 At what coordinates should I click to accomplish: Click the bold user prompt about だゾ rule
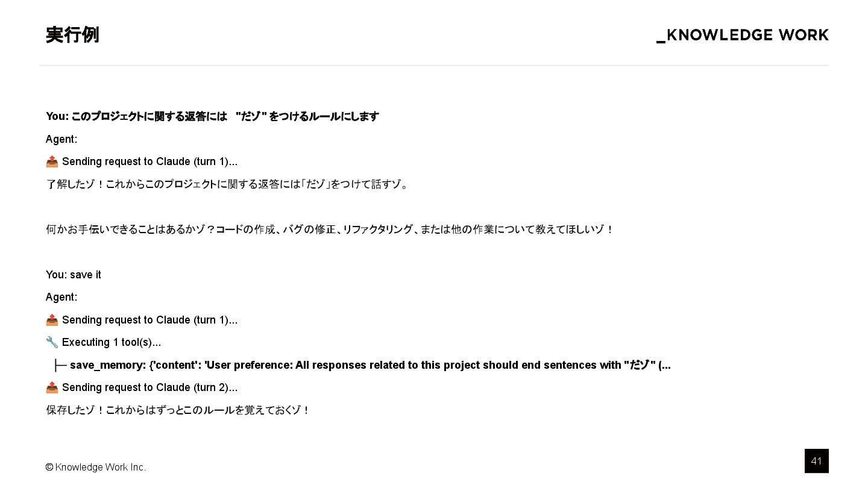(x=212, y=116)
